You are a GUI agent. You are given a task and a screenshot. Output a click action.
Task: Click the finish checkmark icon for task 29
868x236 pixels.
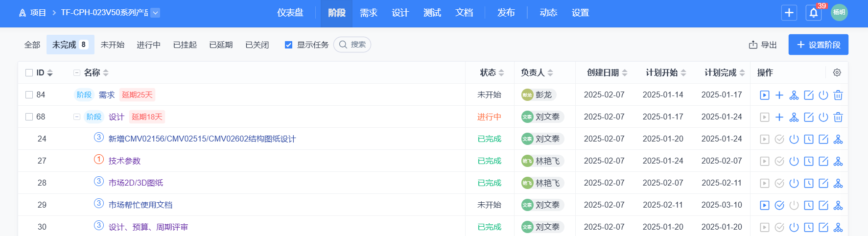(779, 205)
